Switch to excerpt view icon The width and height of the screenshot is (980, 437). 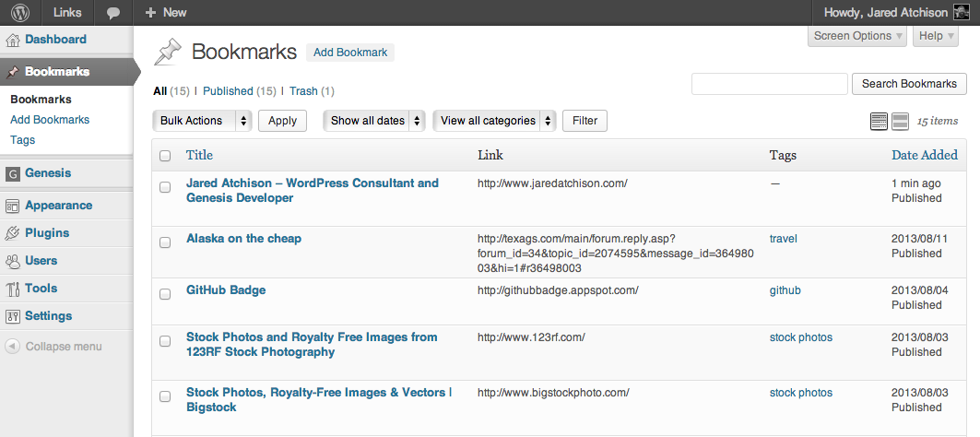pos(900,122)
